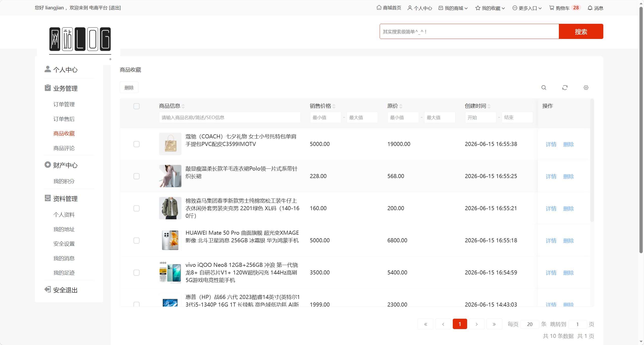Viewport: 644px width, 345px height.
Task: Focus the 原价 最小值 filter field
Action: [403, 117]
